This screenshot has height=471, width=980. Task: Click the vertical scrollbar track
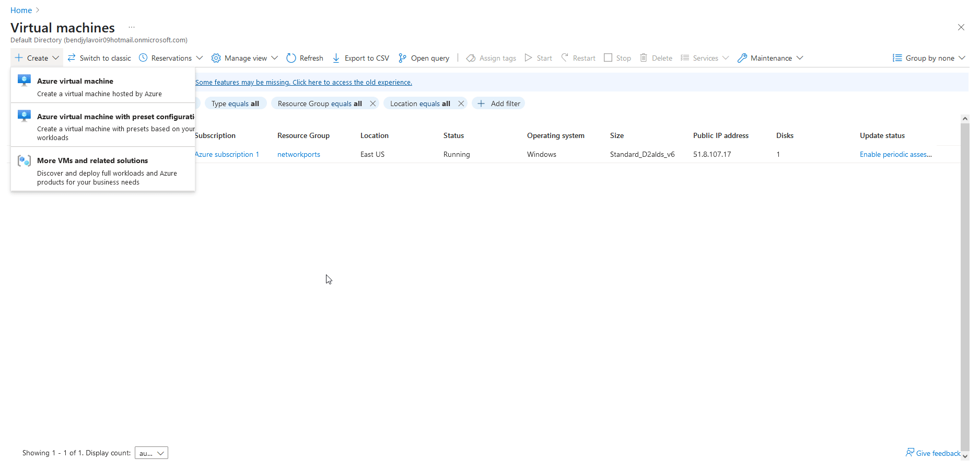pyautogui.click(x=965, y=288)
